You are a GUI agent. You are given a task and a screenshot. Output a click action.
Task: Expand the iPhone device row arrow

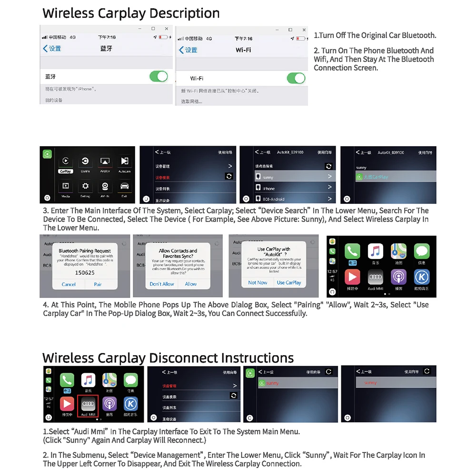[x=330, y=187]
